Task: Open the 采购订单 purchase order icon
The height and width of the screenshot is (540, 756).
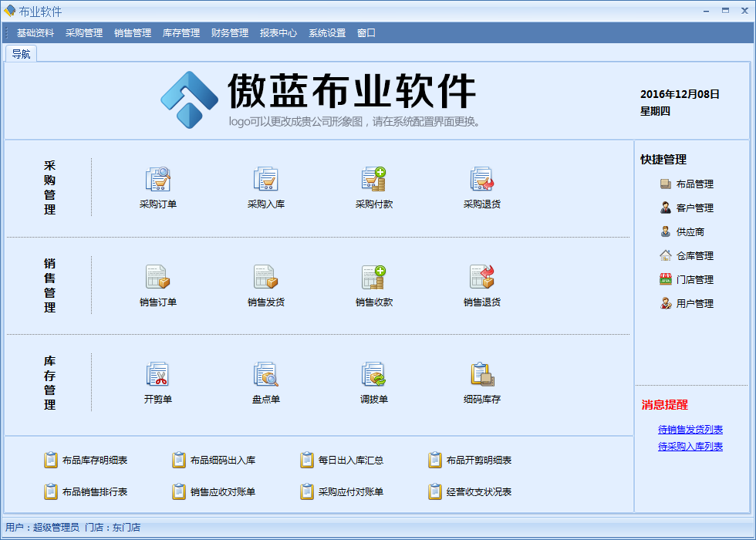Action: (158, 180)
